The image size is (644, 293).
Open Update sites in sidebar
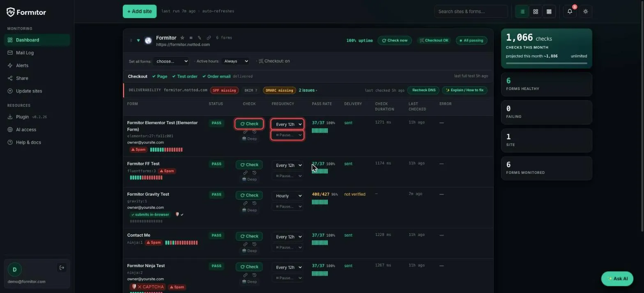pos(37,91)
